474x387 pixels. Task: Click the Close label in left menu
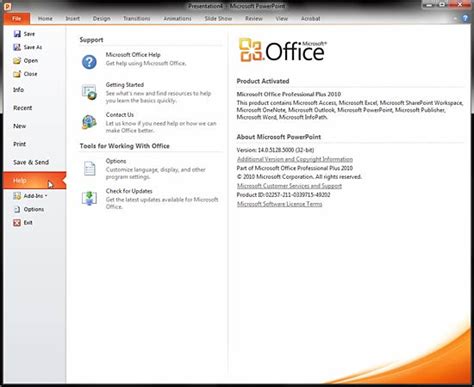point(30,74)
